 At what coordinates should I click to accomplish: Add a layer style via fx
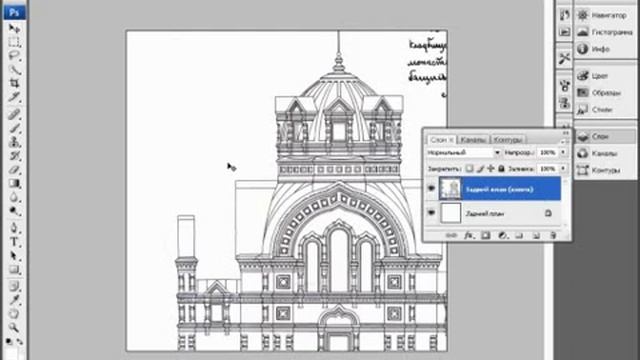click(x=469, y=236)
